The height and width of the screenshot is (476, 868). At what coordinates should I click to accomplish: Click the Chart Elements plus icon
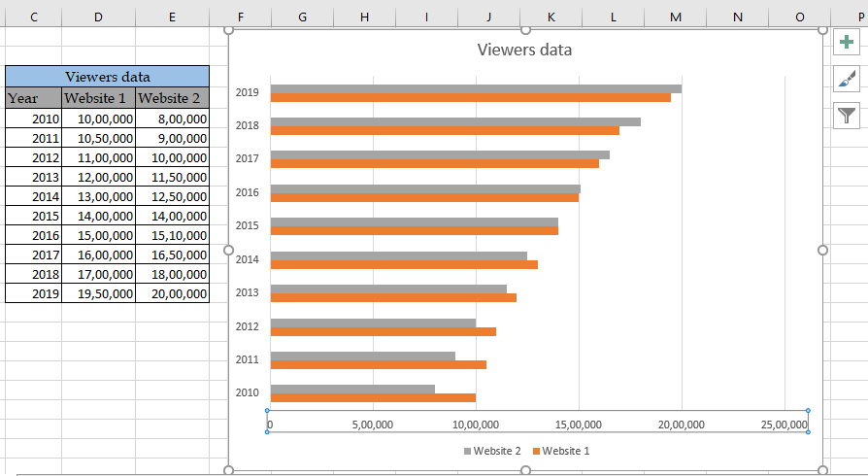847,43
